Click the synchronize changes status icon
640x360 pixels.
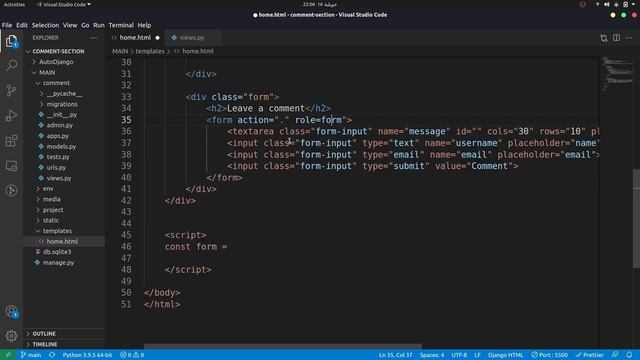pos(52,355)
